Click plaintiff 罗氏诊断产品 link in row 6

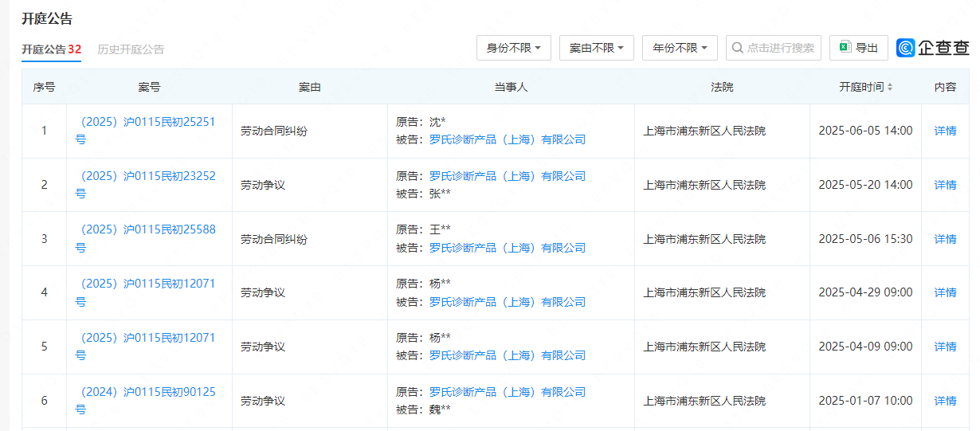tap(508, 392)
